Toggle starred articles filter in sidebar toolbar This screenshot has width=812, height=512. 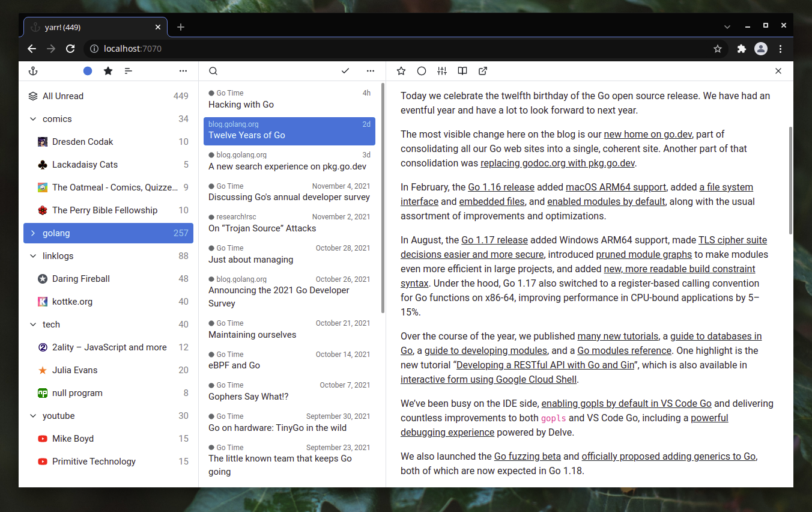pyautogui.click(x=108, y=71)
